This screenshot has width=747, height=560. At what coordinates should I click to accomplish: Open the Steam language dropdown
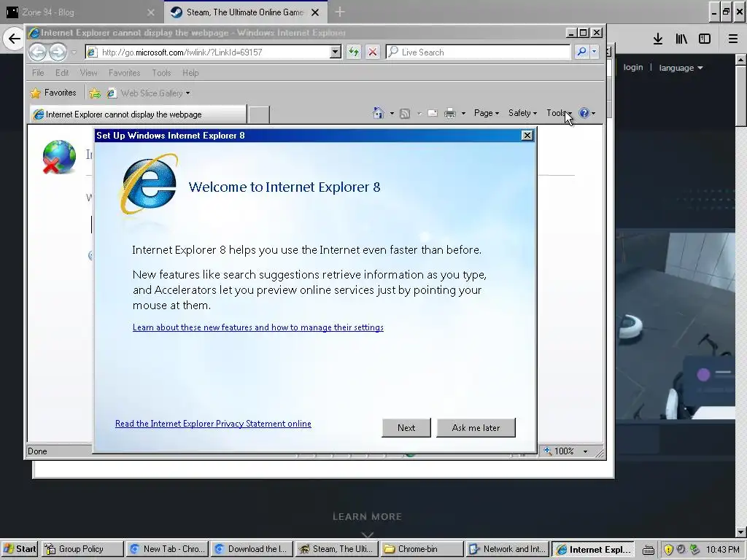click(x=681, y=68)
